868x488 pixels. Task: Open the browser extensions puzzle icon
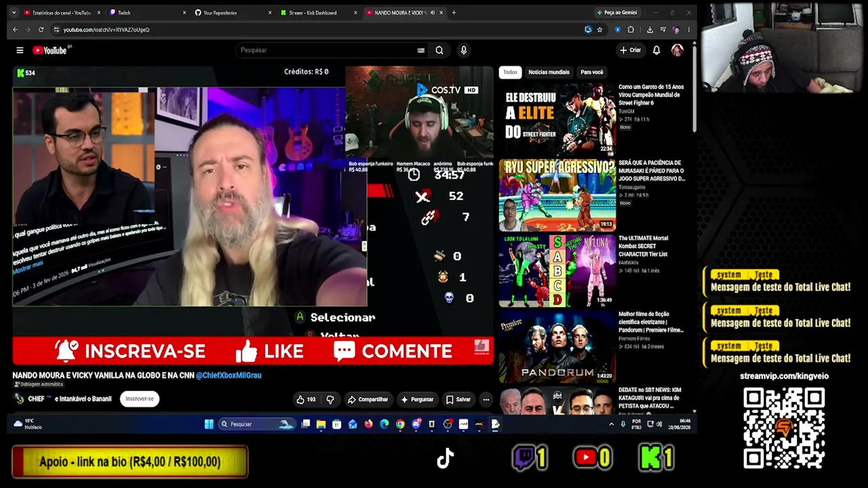click(631, 30)
